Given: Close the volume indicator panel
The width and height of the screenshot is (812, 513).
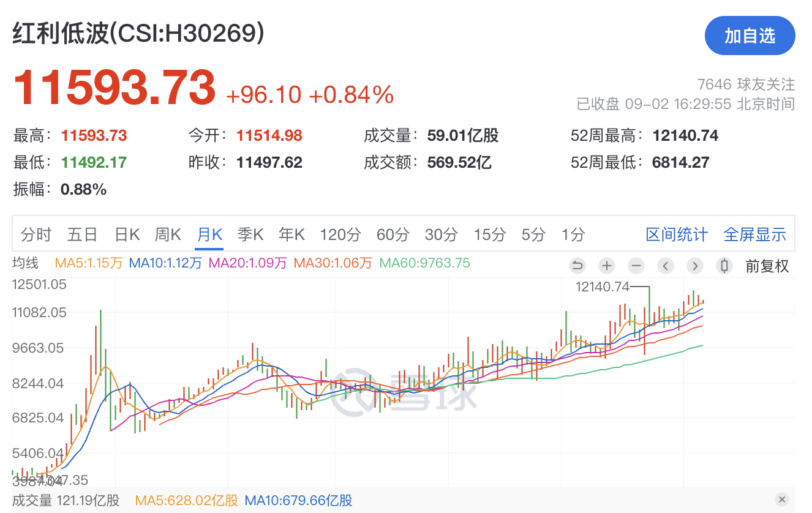Looking at the screenshot, I should click(781, 500).
